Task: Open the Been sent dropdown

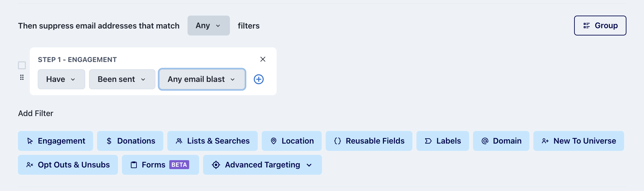Action: point(122,79)
